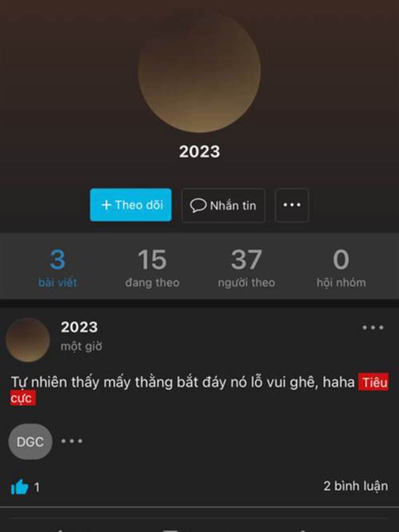
Task: Click the Nhắn tin chat bubble button
Action: coord(223,205)
